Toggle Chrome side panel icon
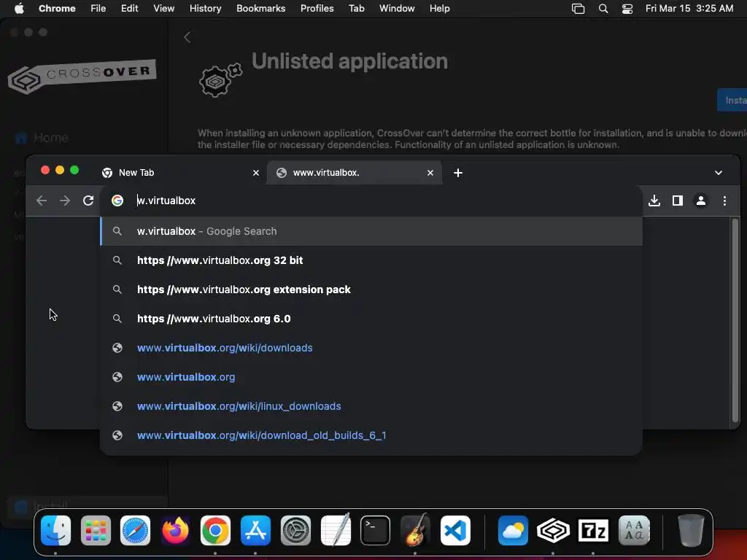 point(678,201)
